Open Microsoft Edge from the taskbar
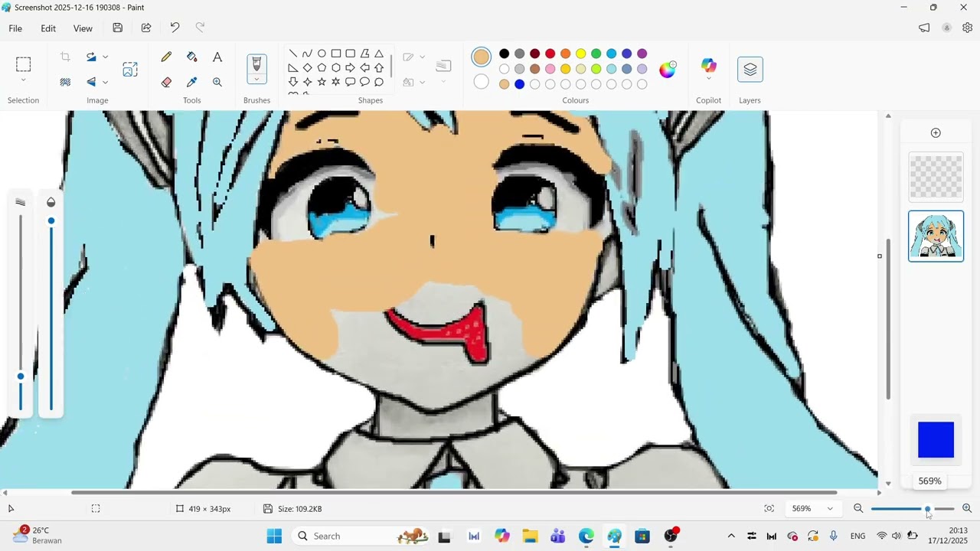Screen dimensions: 980x551 tap(586, 536)
